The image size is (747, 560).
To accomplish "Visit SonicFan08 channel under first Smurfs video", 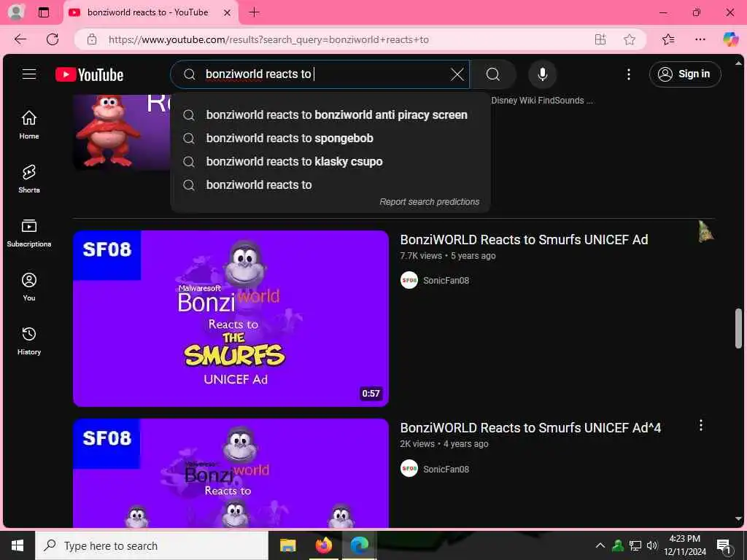I will tap(446, 281).
